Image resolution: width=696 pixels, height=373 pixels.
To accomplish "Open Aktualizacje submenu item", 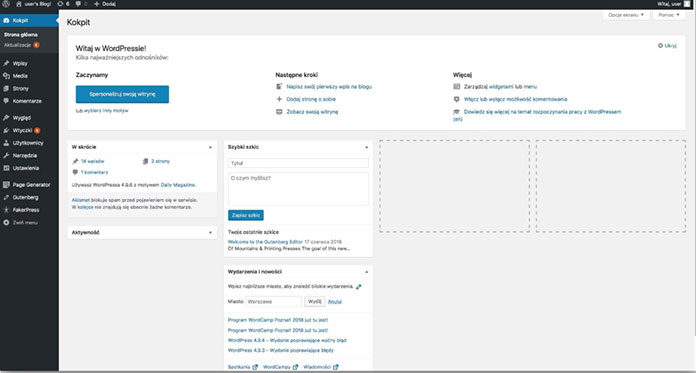I will click(21, 45).
